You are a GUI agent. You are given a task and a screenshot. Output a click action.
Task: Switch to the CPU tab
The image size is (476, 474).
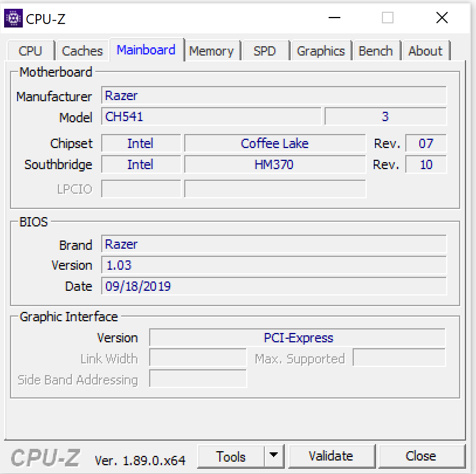30,51
